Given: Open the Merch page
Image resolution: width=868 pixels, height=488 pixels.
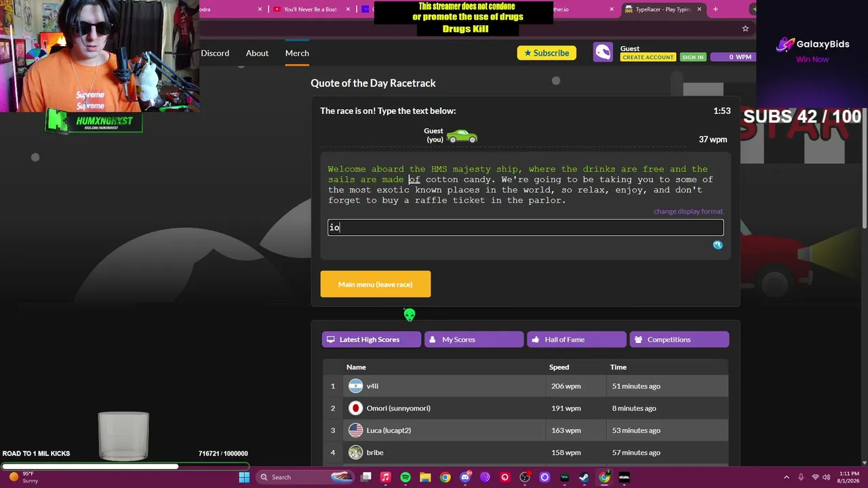Looking at the screenshot, I should tap(297, 53).
